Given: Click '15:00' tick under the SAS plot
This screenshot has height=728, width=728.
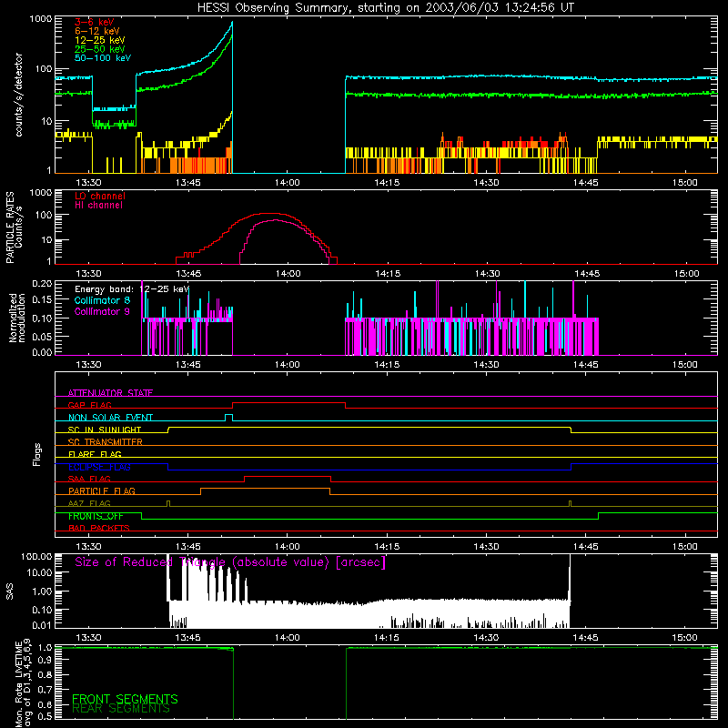Looking at the screenshot, I should point(685,638).
